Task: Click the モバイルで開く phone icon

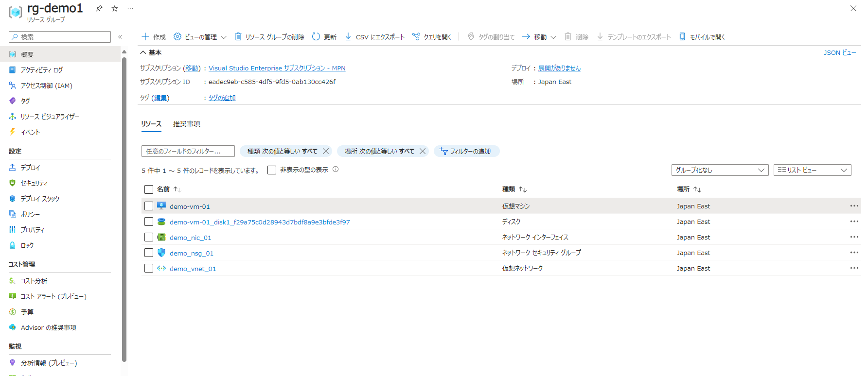Action: [x=682, y=36]
